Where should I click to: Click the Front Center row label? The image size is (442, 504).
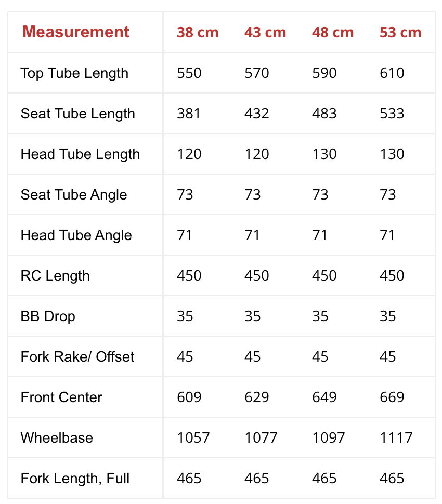pyautogui.click(x=61, y=397)
